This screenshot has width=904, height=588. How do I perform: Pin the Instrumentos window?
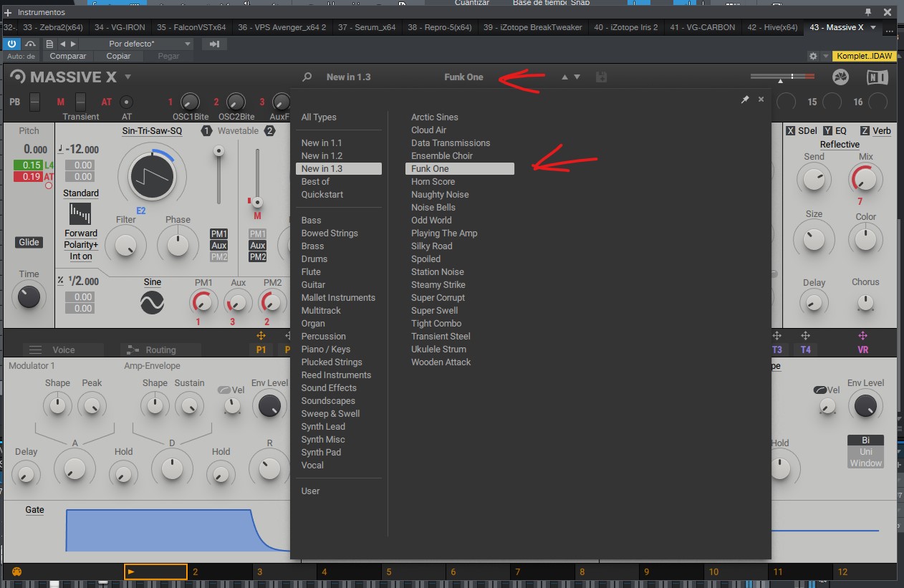coord(868,12)
